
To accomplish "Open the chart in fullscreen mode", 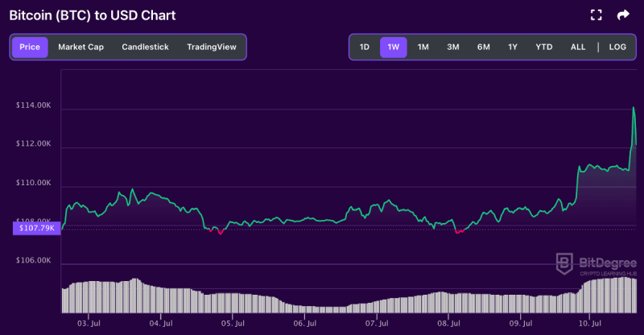I will click(x=596, y=15).
